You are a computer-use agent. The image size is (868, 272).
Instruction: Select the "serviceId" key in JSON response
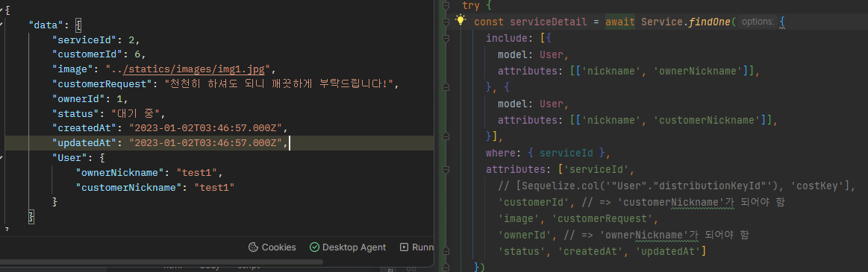coord(84,39)
